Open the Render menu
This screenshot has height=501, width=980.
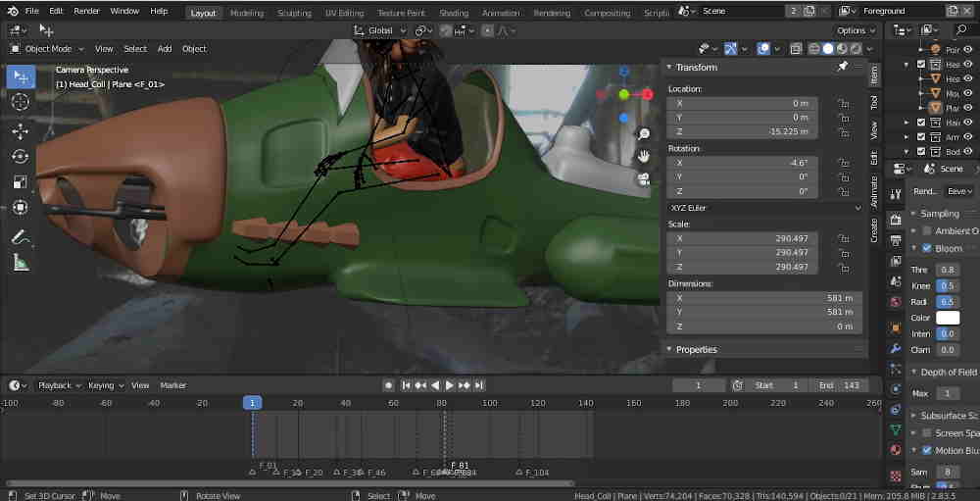pos(86,11)
